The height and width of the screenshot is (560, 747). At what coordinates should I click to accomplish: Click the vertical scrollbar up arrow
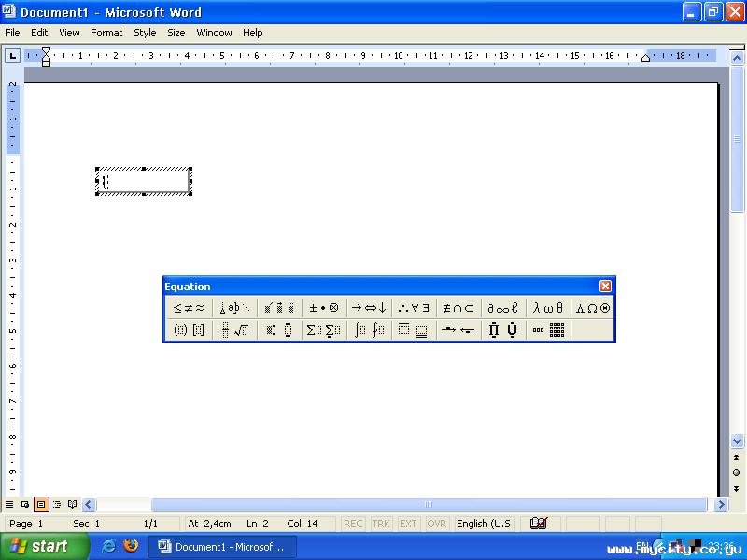tap(737, 59)
